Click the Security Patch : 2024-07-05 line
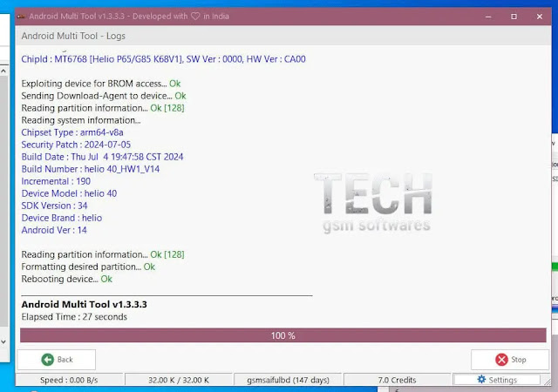This screenshot has width=558, height=392. 76,145
